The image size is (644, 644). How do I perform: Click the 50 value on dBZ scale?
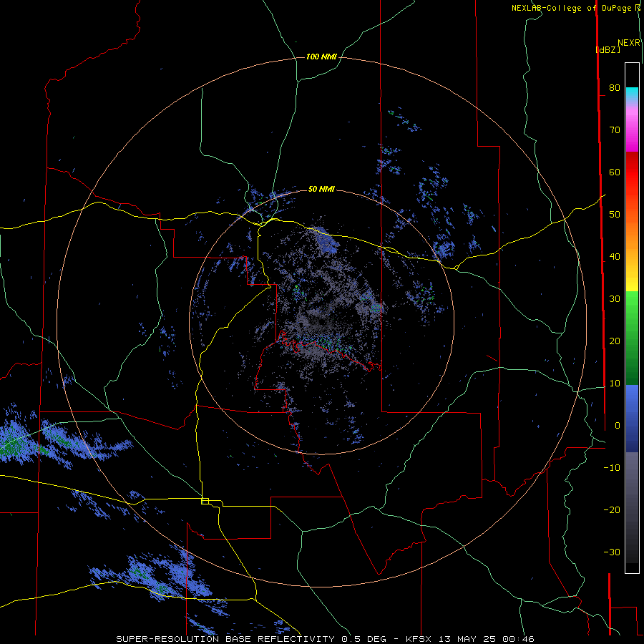[615, 215]
